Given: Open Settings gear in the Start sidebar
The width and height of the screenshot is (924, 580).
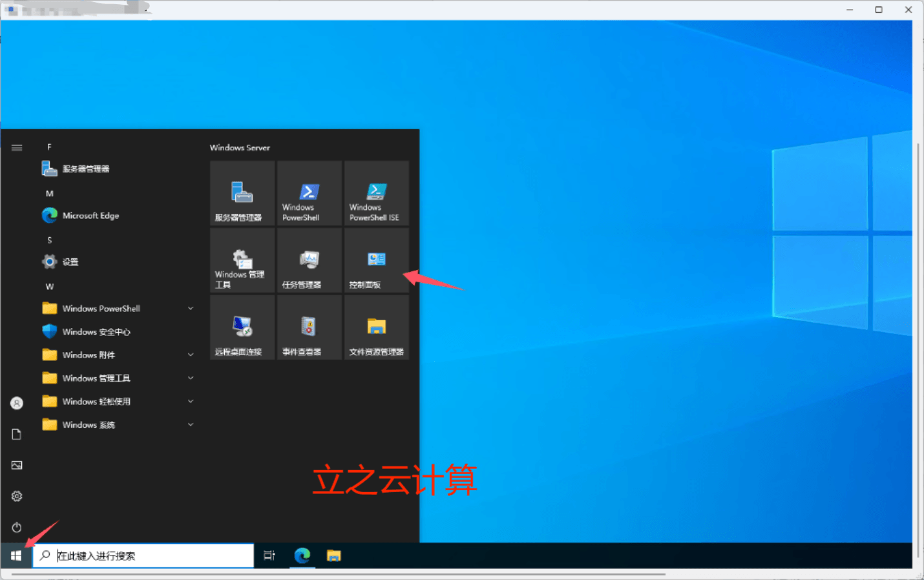Looking at the screenshot, I should click(x=17, y=496).
